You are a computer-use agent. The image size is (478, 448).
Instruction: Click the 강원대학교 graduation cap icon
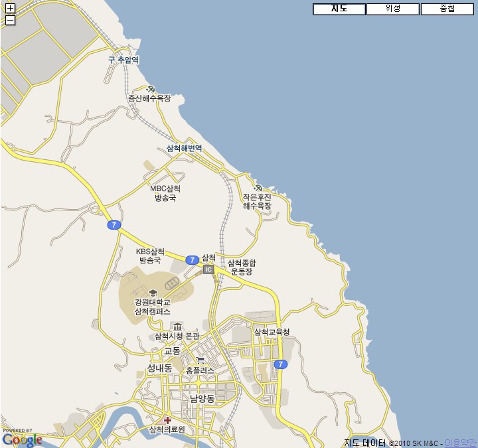[153, 293]
